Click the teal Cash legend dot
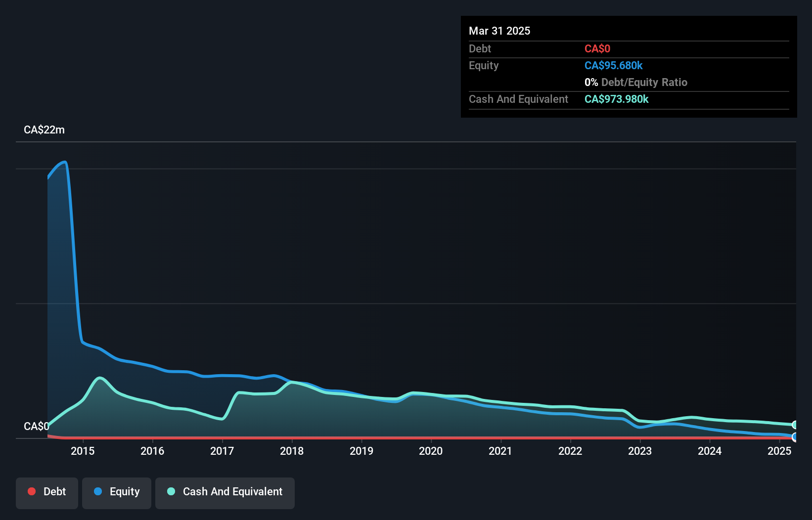 171,491
